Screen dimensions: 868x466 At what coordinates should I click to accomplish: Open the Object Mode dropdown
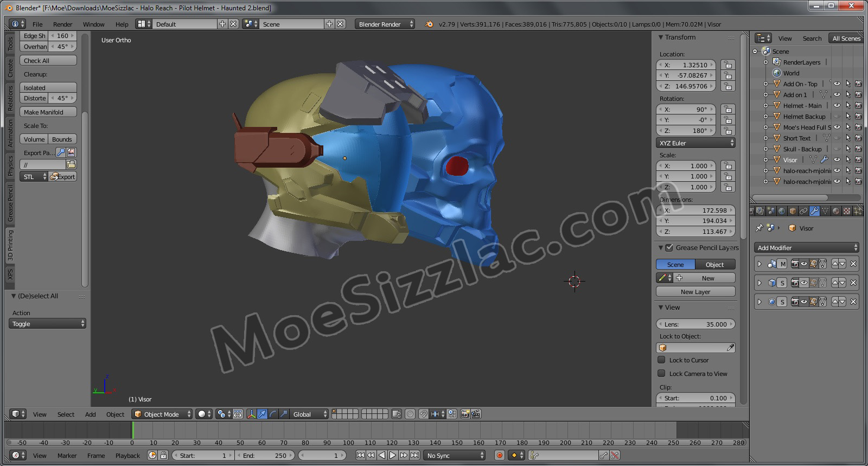point(162,414)
